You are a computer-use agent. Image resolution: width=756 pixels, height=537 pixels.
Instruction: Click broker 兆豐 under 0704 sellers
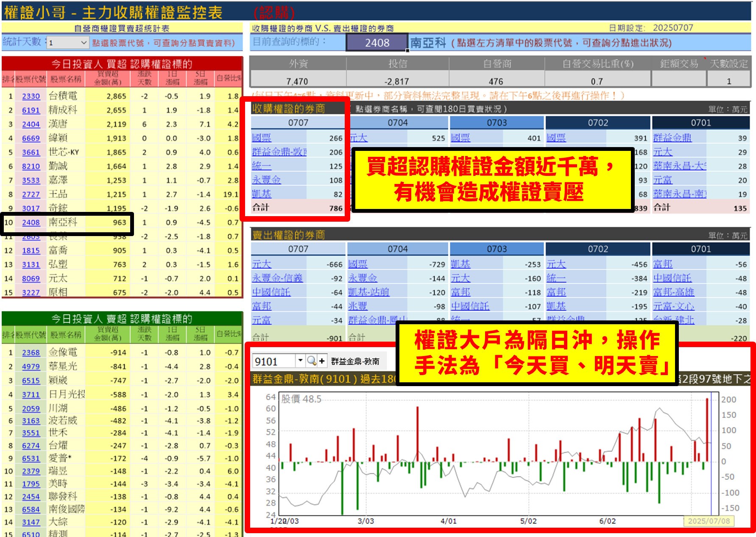point(358,306)
